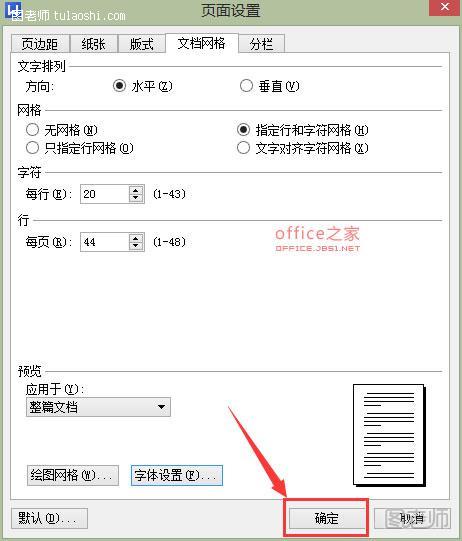Switch to the 页边距 tab
462x541 pixels.
40,44
